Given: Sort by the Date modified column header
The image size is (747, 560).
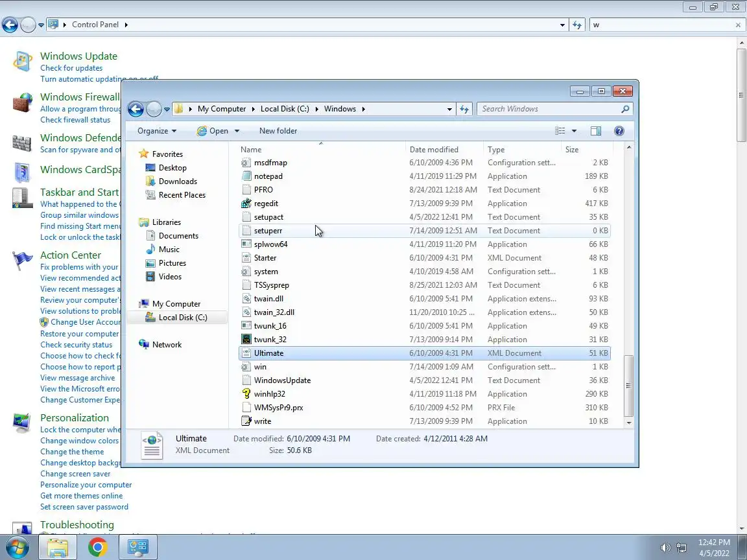Looking at the screenshot, I should coord(444,149).
